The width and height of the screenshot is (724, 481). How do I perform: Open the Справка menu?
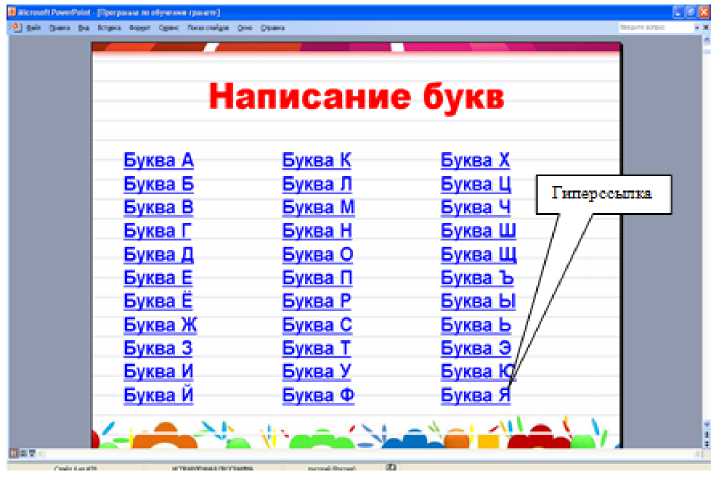(x=272, y=28)
